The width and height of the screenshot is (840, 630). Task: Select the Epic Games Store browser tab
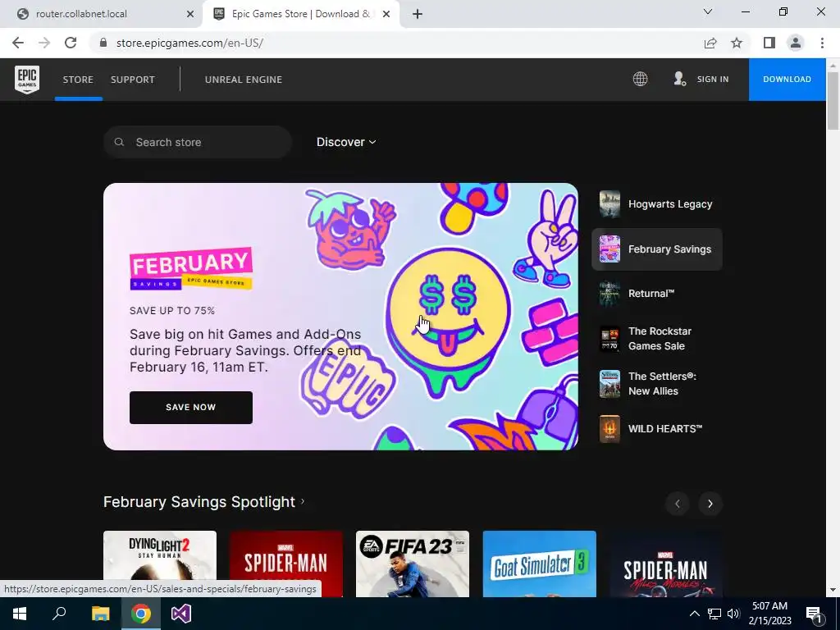[x=300, y=15]
